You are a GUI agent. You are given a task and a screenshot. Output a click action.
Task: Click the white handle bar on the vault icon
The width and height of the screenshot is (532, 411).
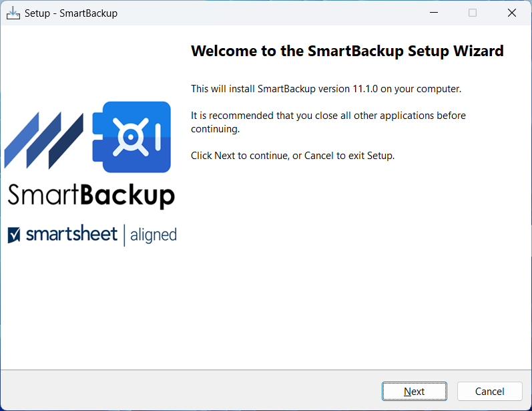(158, 137)
